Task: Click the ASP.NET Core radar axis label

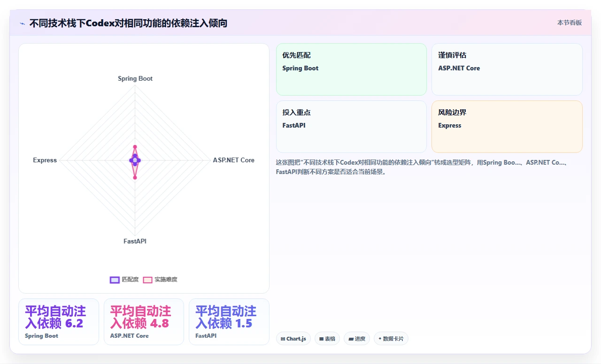Action: 234,160
